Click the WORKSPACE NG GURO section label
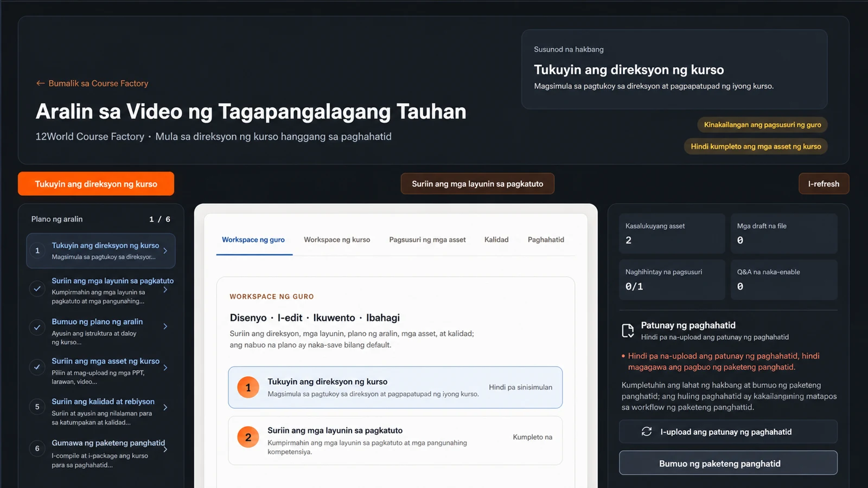This screenshot has width=868, height=488. coord(272,297)
